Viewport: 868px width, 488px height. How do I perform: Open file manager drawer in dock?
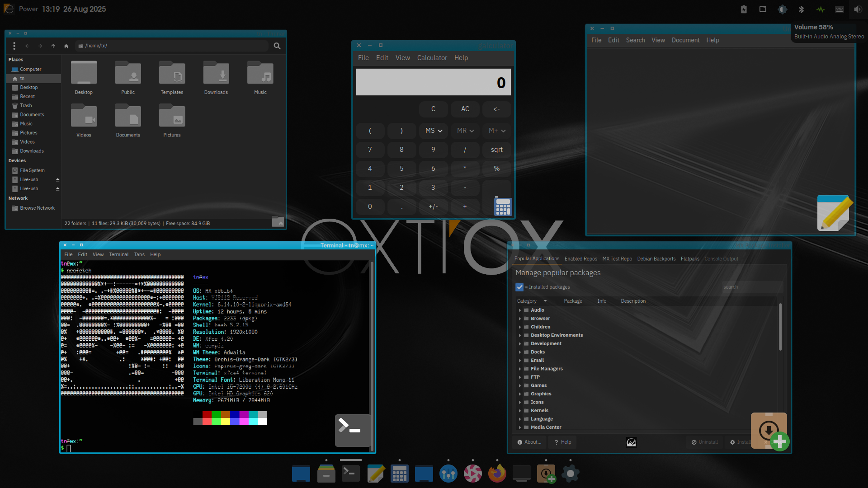(x=326, y=473)
